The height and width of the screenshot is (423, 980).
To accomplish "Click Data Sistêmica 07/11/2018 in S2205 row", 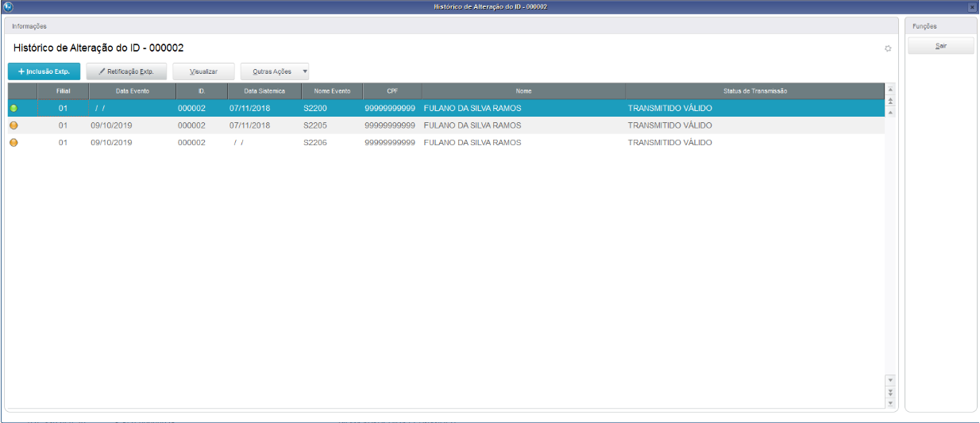I will [x=249, y=125].
